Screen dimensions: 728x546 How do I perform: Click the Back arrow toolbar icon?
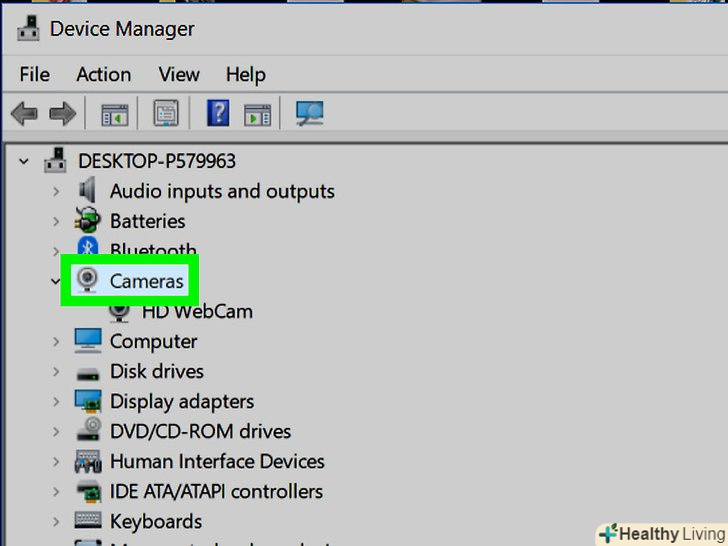click(24, 114)
